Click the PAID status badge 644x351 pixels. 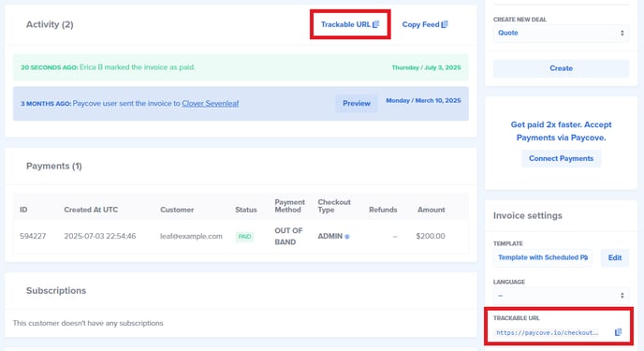coord(244,237)
